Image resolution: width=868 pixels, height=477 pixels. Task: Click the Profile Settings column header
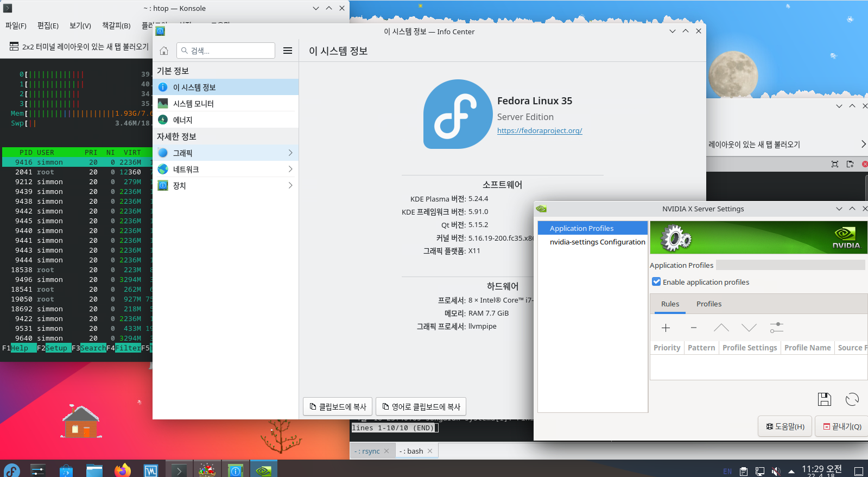750,348
